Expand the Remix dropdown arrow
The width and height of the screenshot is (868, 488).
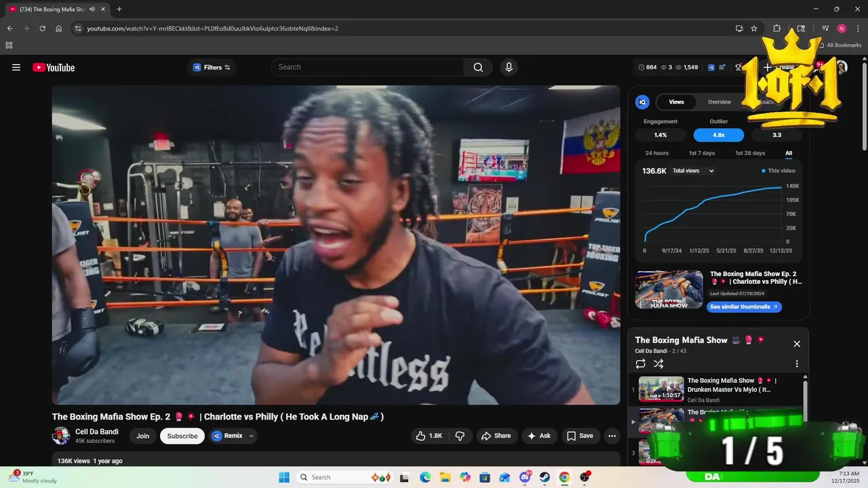coord(252,436)
